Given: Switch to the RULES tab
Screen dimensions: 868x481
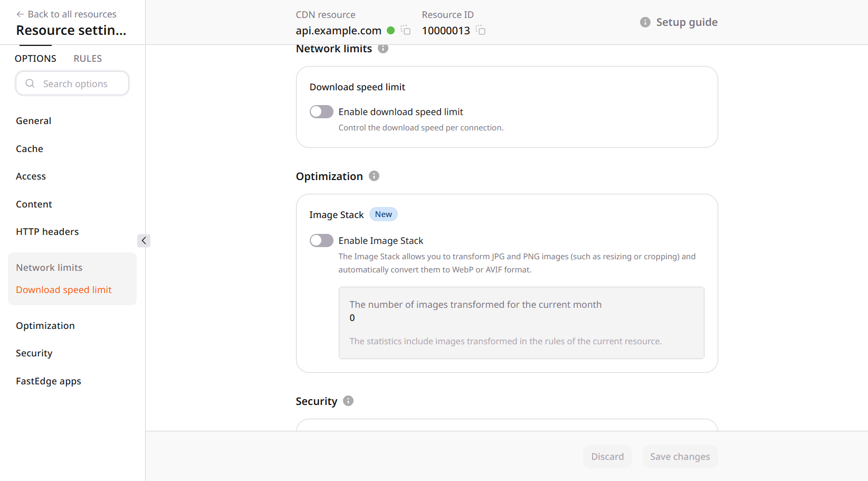Looking at the screenshot, I should point(88,59).
